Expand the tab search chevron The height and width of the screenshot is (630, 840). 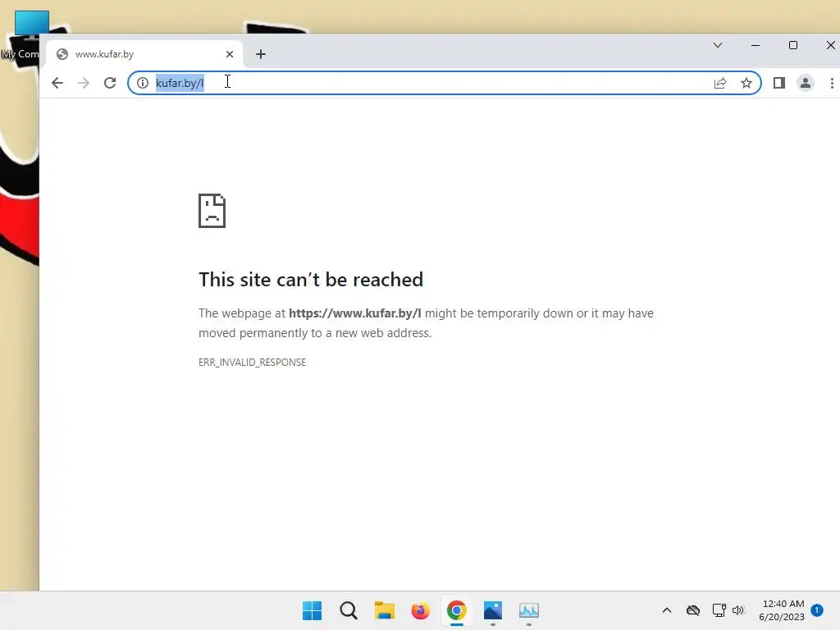(x=718, y=45)
